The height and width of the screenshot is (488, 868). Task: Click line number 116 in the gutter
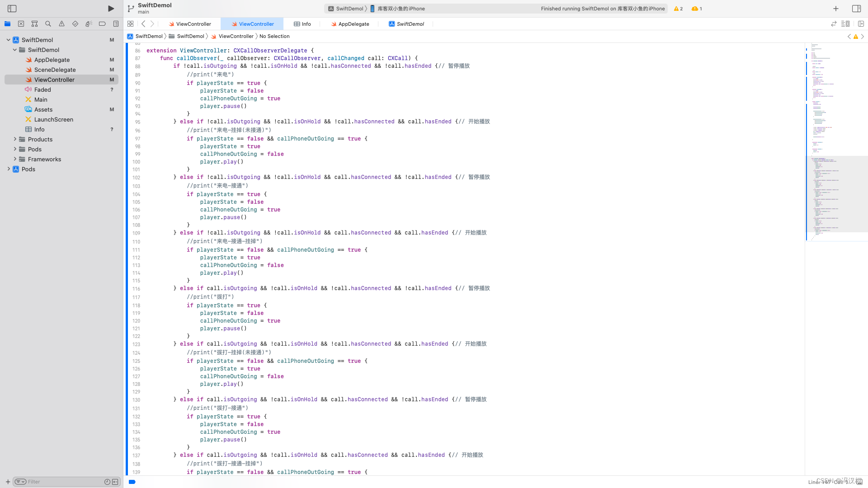click(x=137, y=289)
